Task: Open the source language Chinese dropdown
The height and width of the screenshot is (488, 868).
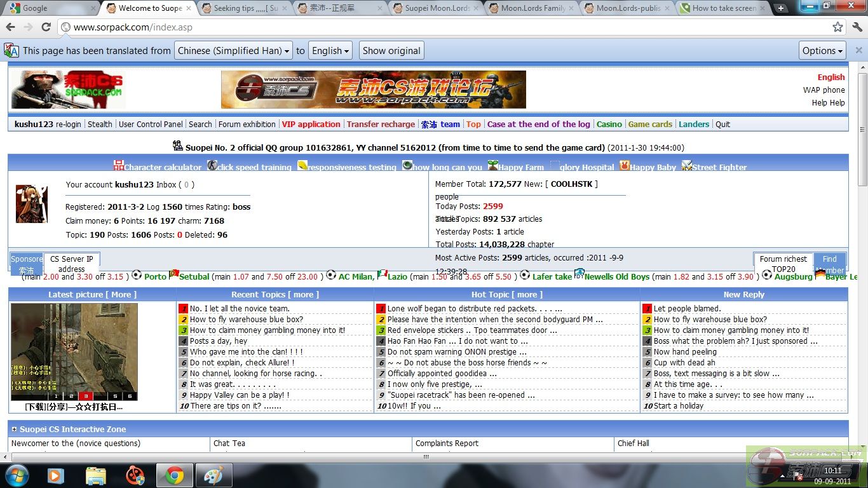Action: click(233, 51)
